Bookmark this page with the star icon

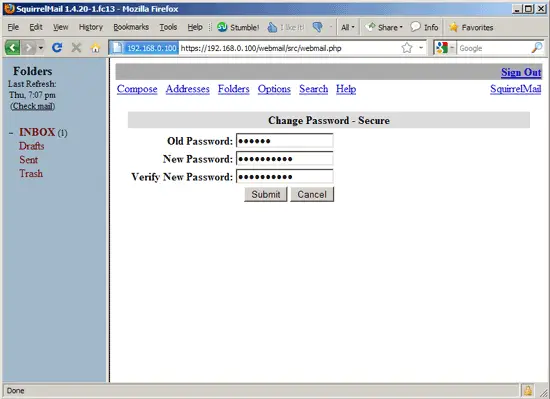[407, 48]
